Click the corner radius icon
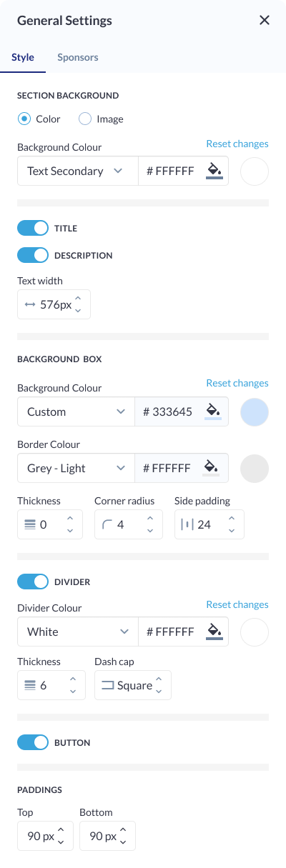The height and width of the screenshot is (868, 286). 107,524
